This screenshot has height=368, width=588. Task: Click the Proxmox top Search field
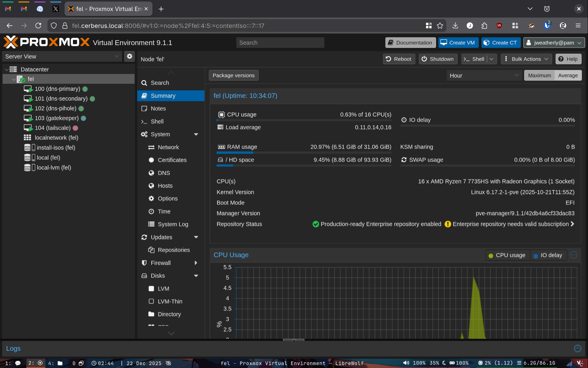[280, 43]
